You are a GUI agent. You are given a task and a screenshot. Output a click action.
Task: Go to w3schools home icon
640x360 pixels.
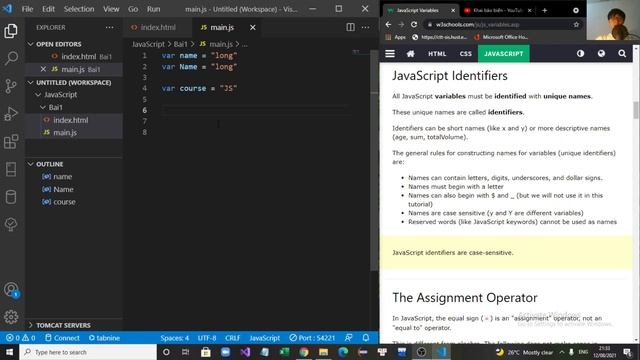click(x=411, y=54)
